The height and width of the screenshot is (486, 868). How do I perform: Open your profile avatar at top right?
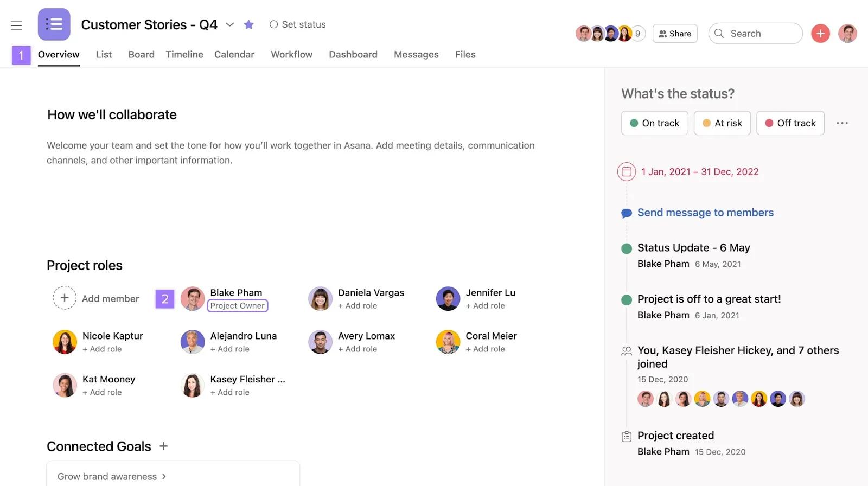(x=847, y=34)
